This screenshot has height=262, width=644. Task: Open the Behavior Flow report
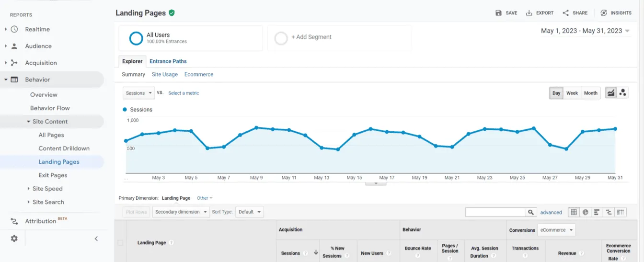click(x=50, y=108)
